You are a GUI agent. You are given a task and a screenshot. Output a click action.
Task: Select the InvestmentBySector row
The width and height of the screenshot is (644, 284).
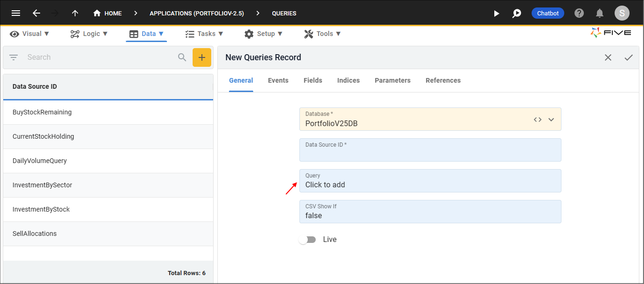click(108, 185)
